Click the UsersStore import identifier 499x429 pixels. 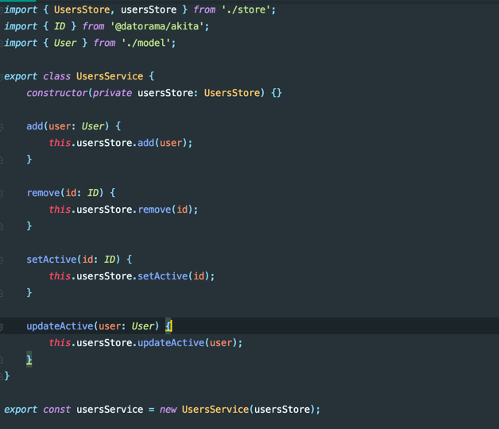click(82, 10)
